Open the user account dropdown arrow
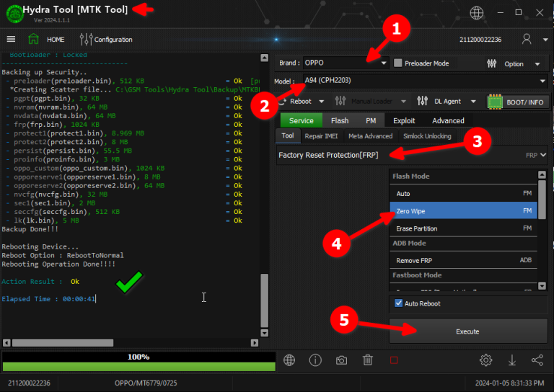Screen dimensions: 554x392 tap(545, 40)
